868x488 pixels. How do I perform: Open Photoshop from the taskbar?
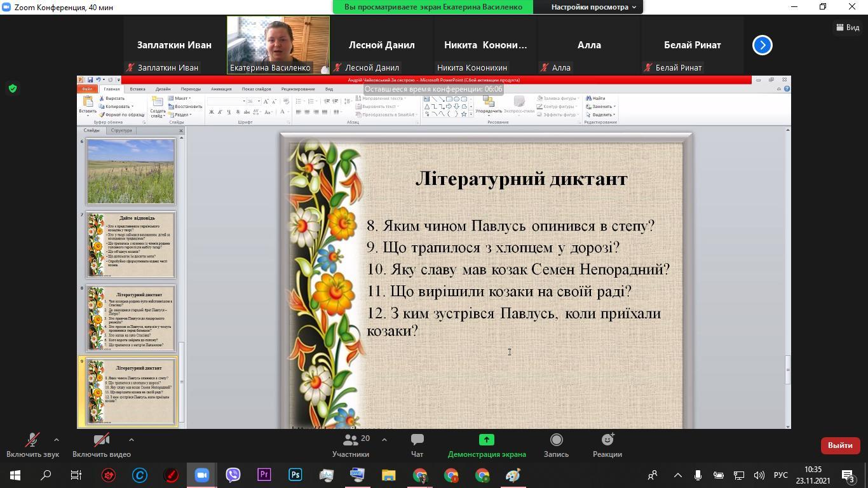295,475
